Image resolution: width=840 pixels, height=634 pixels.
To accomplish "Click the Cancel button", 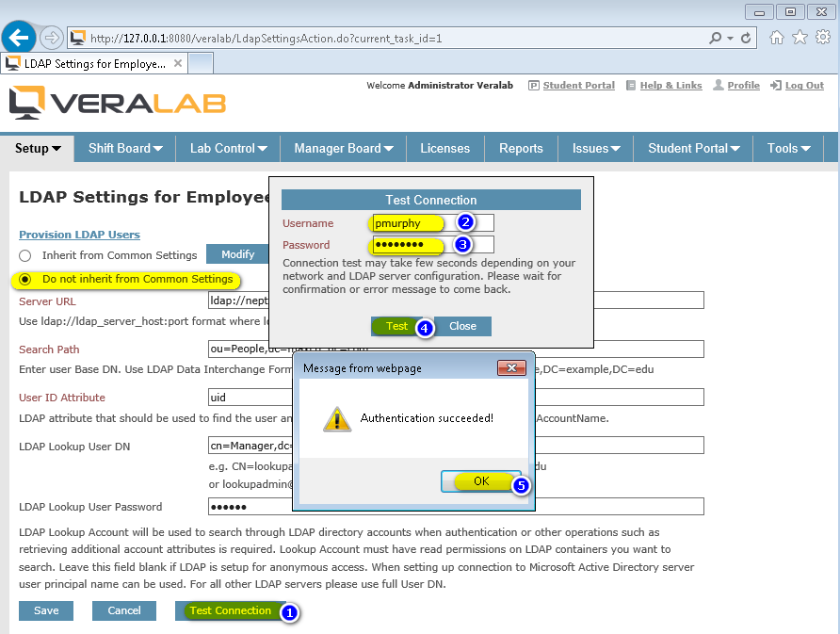I will coord(123,610).
